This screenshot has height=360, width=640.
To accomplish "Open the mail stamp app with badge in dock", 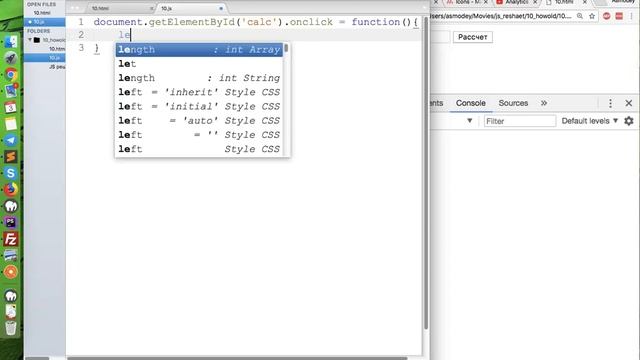I will coord(11,91).
